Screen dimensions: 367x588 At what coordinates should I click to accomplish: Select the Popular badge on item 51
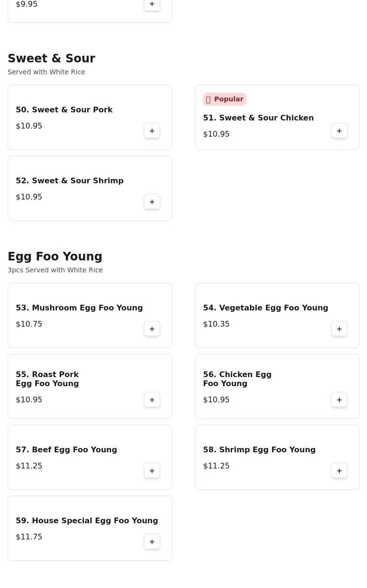pos(224,99)
